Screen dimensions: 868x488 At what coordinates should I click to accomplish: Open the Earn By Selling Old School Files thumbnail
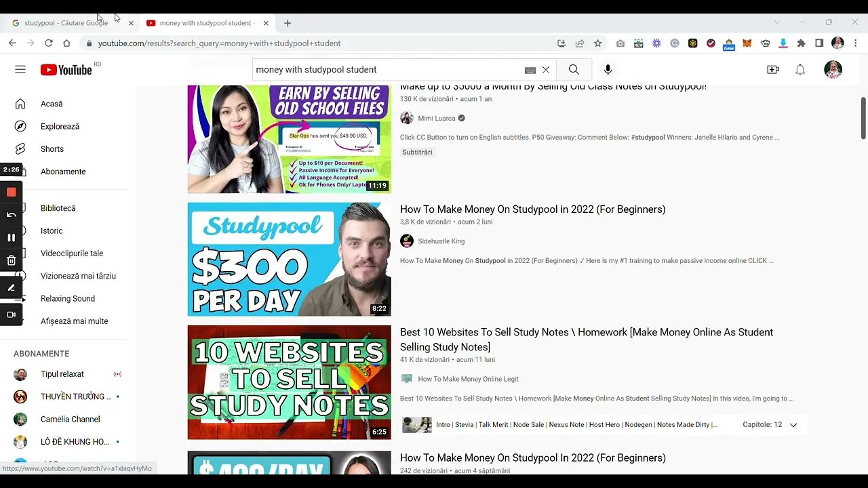[290, 139]
